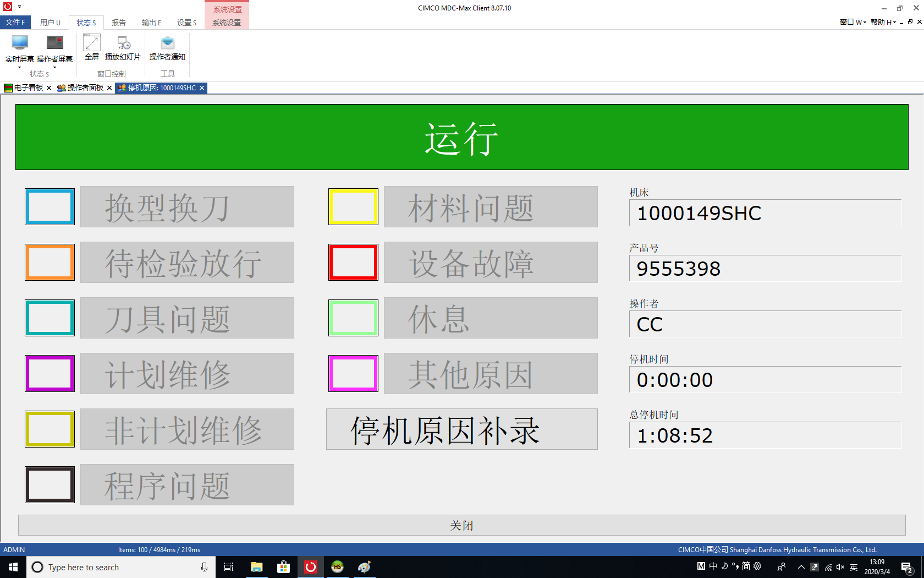
Task: Click the taskbar search box
Action: pyautogui.click(x=120, y=567)
